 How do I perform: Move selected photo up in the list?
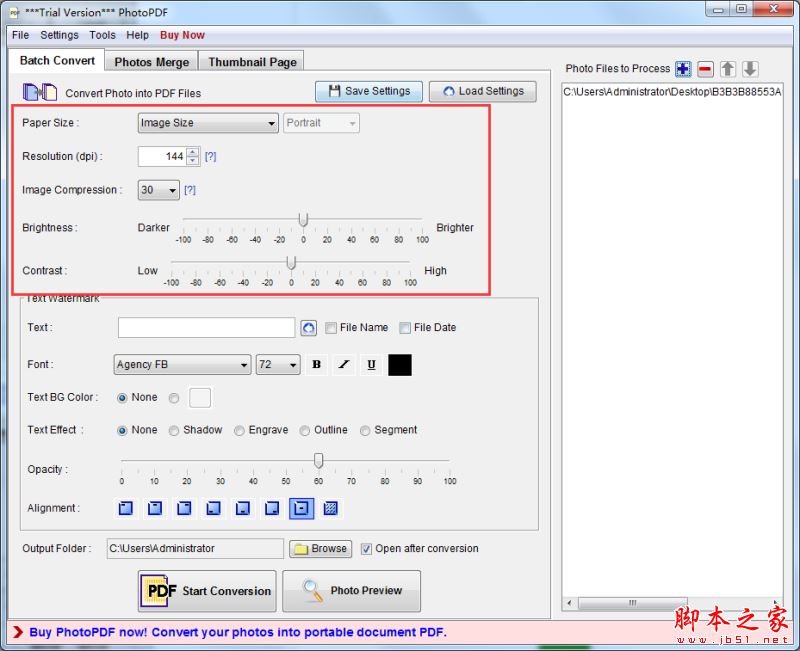click(x=728, y=69)
